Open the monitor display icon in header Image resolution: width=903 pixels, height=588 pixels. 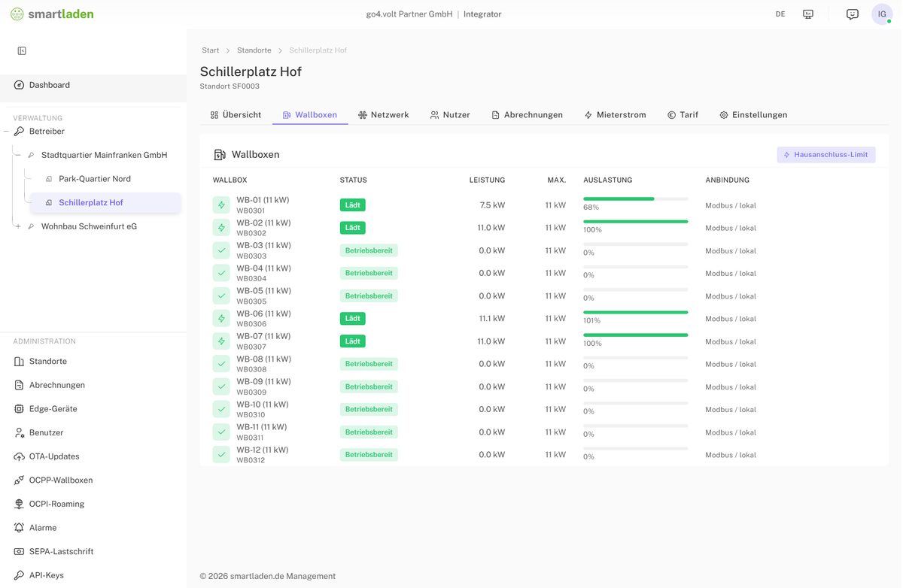pyautogui.click(x=808, y=14)
